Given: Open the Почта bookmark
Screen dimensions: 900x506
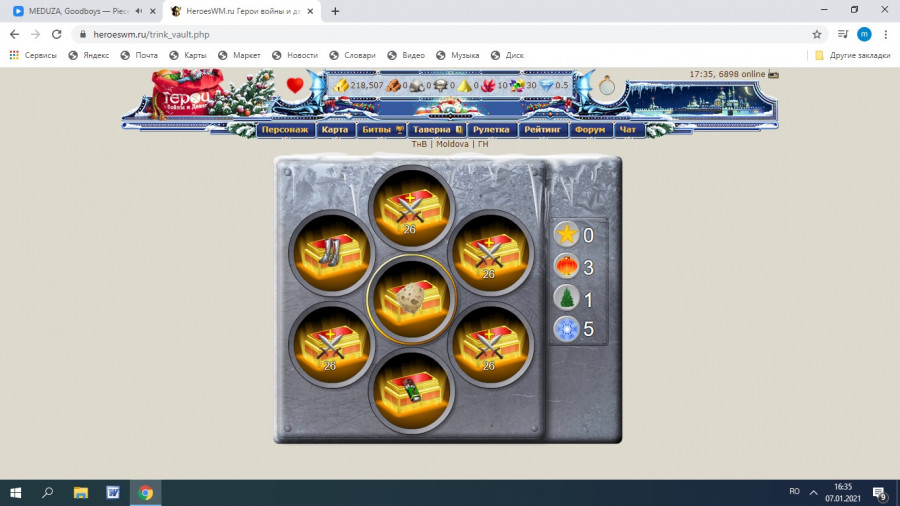Looking at the screenshot, I should [139, 55].
